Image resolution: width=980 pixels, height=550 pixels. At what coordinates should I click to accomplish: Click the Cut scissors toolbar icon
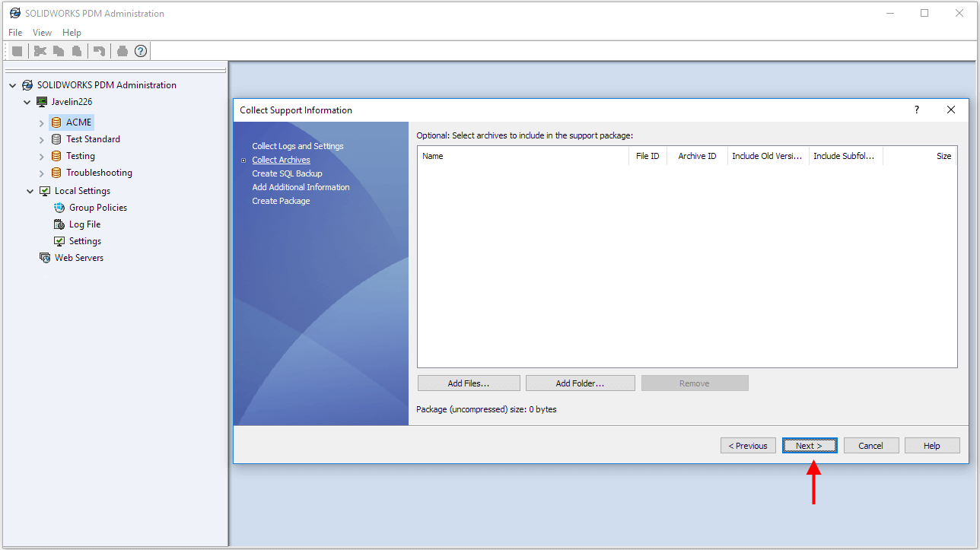click(x=40, y=51)
